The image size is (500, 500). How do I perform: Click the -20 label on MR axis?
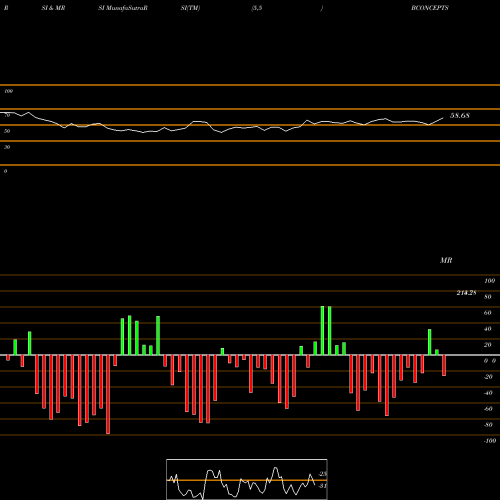click(488, 377)
